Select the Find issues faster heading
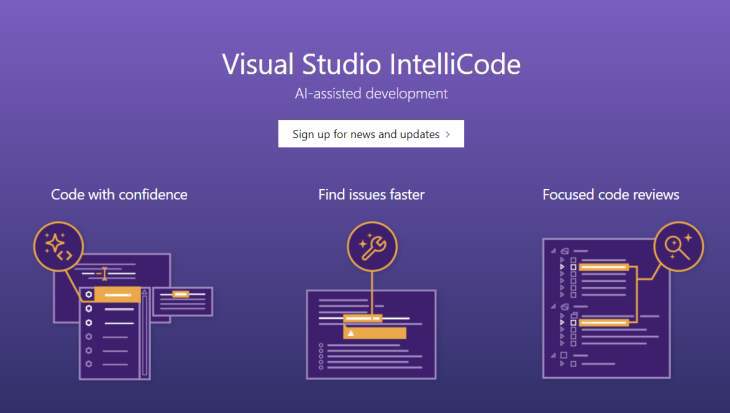 (372, 195)
